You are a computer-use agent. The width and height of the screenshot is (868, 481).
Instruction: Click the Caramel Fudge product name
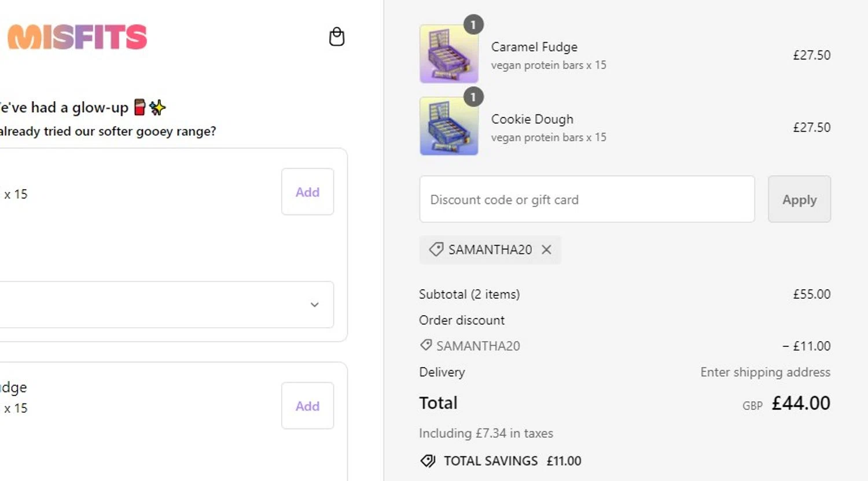pyautogui.click(x=534, y=47)
